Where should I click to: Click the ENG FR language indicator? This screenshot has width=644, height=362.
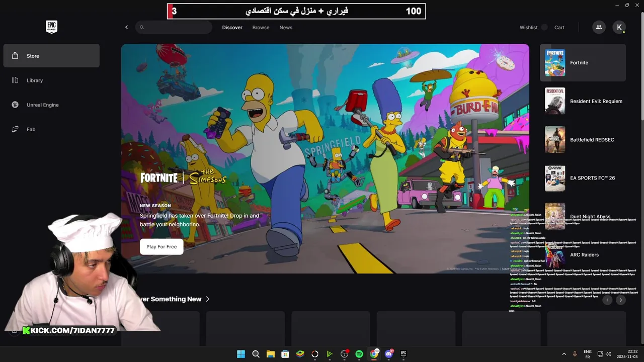point(588,354)
